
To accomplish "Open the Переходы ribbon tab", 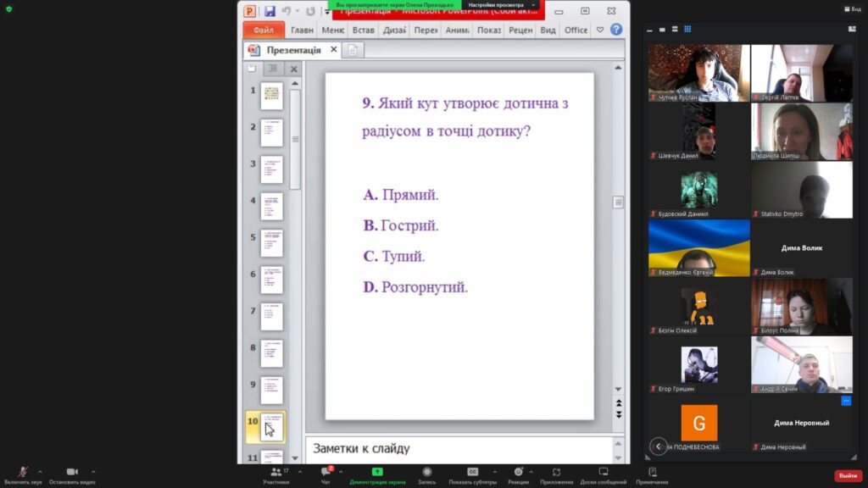I will [x=426, y=30].
